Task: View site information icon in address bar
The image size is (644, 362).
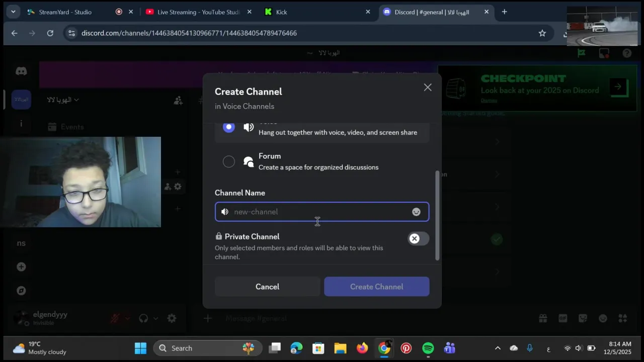Action: (71, 33)
